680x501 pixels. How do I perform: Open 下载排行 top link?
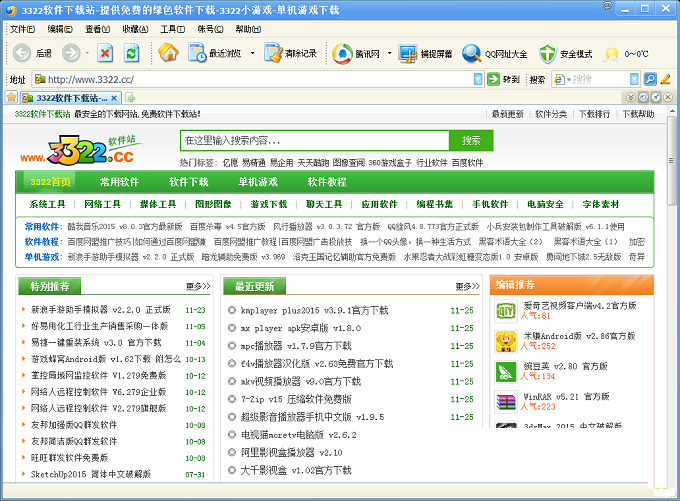pyautogui.click(x=594, y=114)
